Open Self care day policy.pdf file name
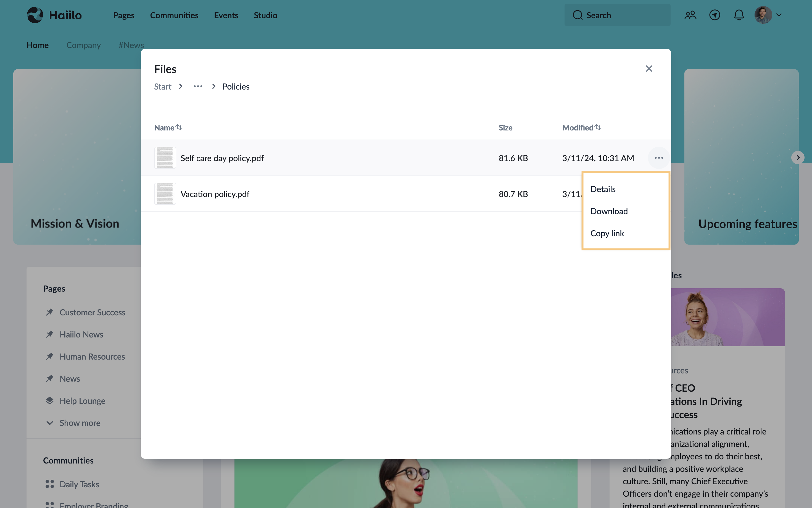Viewport: 812px width, 508px height. point(222,158)
